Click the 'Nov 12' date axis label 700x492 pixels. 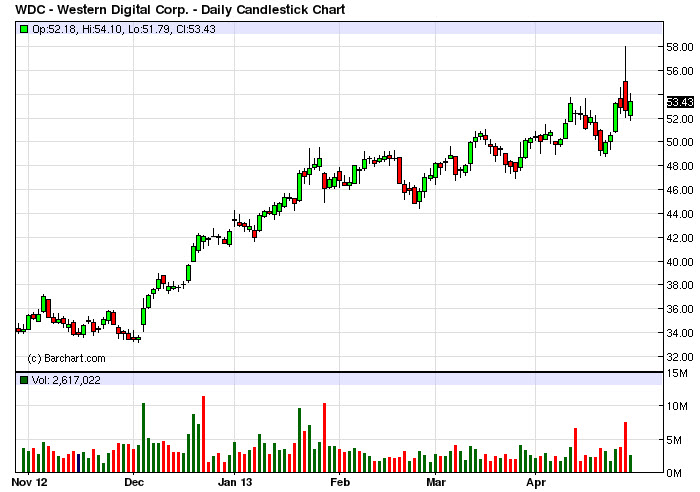coord(29,483)
